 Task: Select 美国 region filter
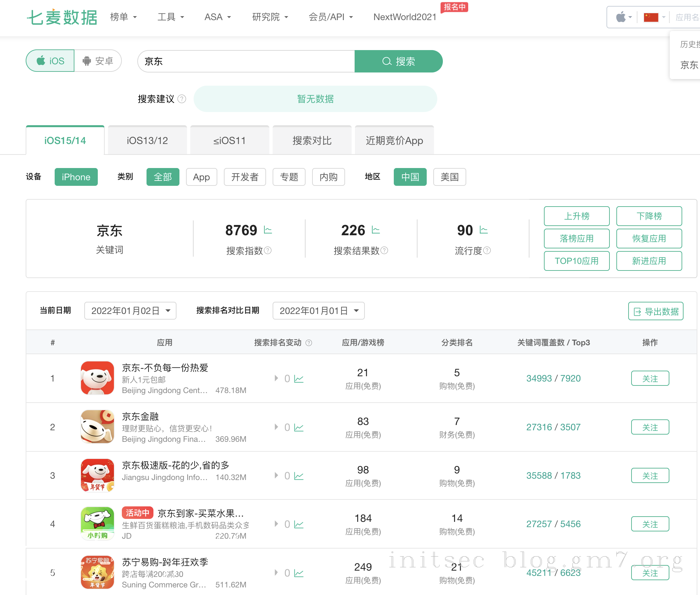[449, 177]
